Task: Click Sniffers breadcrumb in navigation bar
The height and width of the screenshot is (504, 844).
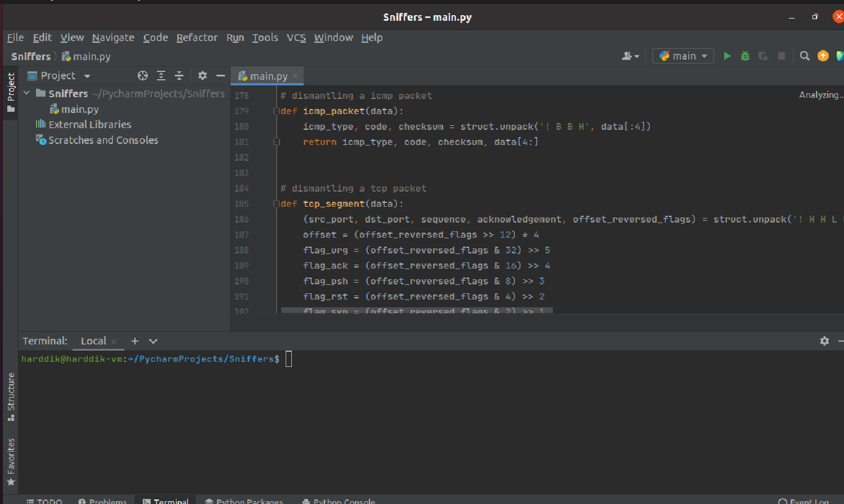Action: pos(31,56)
